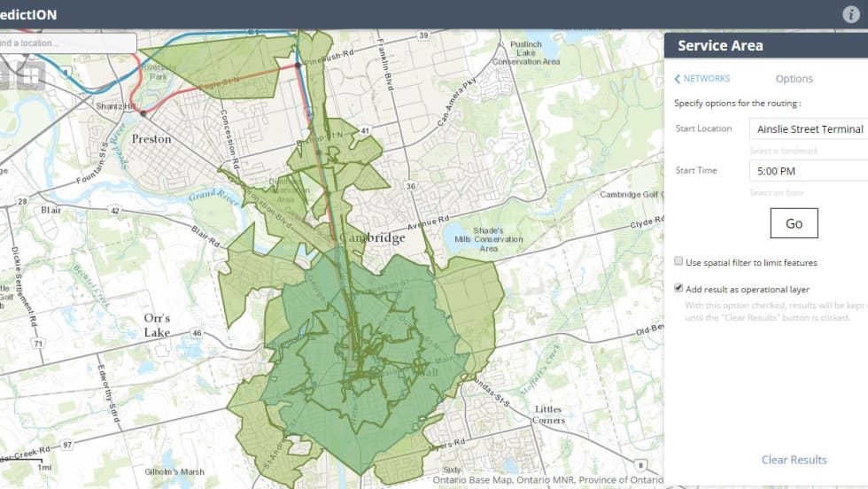Click the Highway 42 shield near Blair Rd
Image resolution: width=868 pixels, height=489 pixels.
coord(114,211)
